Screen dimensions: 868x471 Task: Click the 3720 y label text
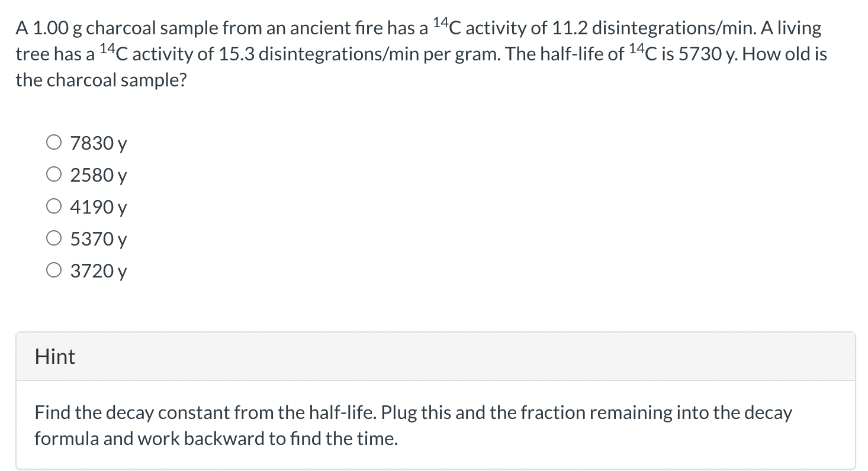pyautogui.click(x=98, y=270)
